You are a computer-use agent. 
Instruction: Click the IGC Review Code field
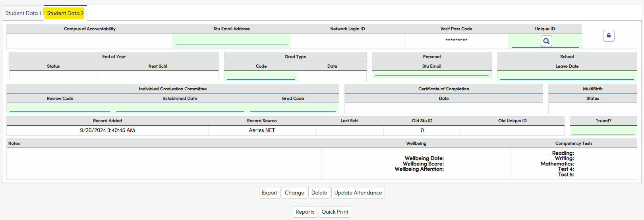[x=60, y=108]
